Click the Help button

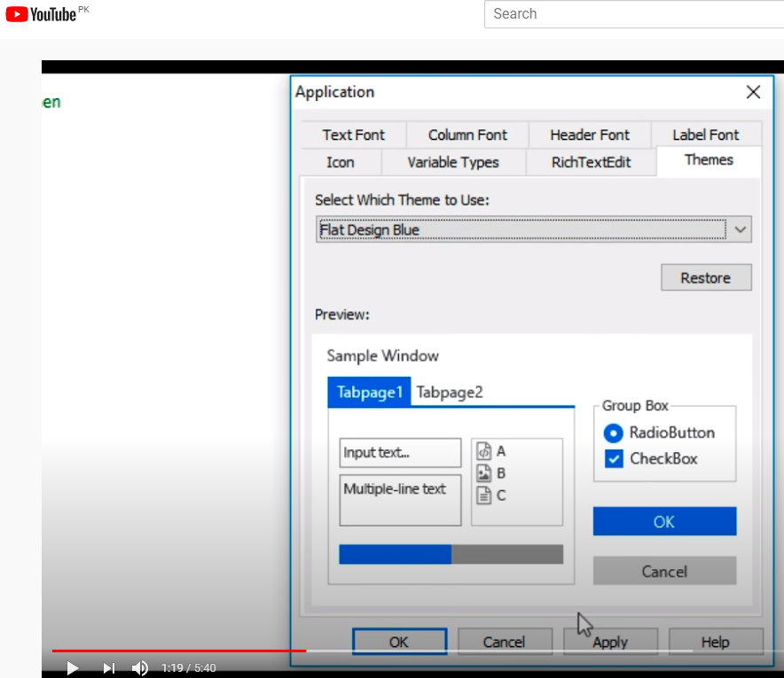715,642
